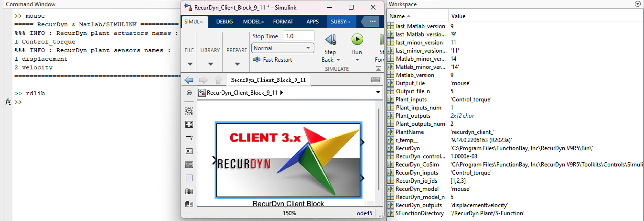Click the Fit to View icon

189,124
